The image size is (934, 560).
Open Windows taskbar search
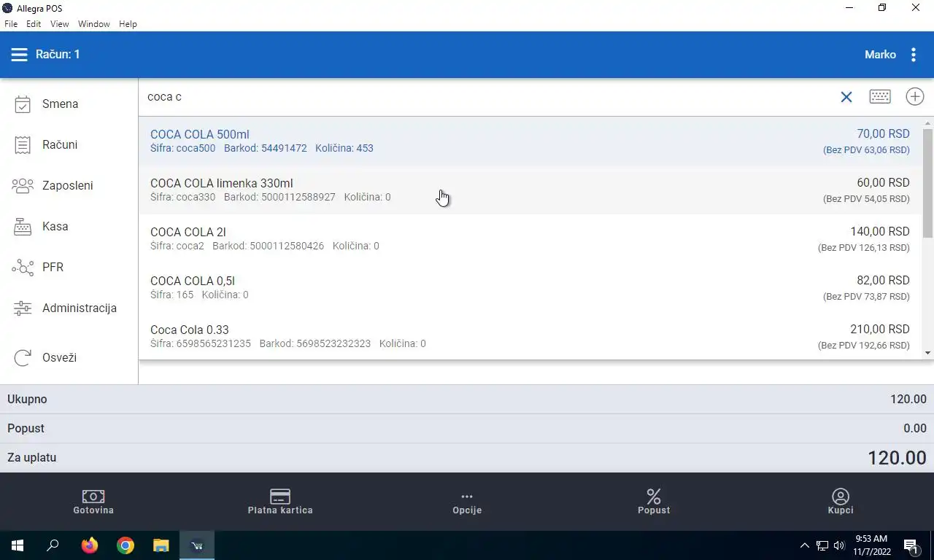click(x=53, y=545)
